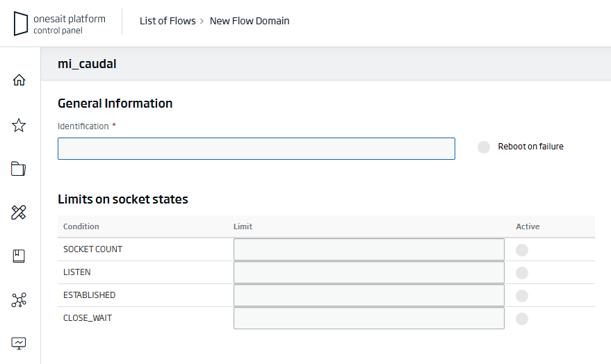Image resolution: width=611 pixels, height=364 pixels.
Task: Enable the Reboot on failure toggle
Action: click(x=484, y=147)
